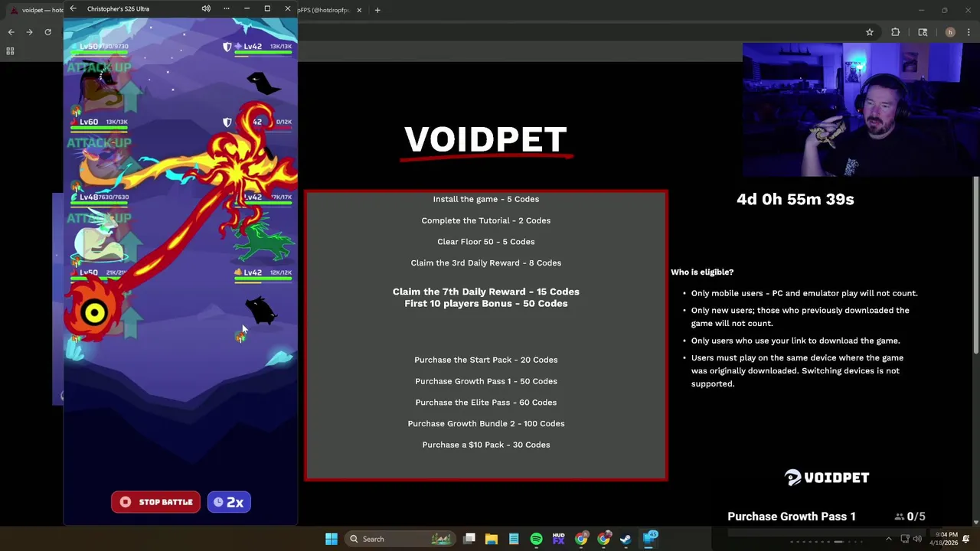Click the 'Only new users' eligibility line
The height and width of the screenshot is (551, 980).
(x=800, y=317)
